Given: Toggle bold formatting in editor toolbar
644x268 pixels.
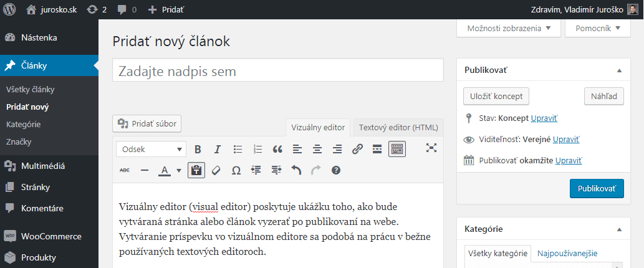Looking at the screenshot, I should pyautogui.click(x=198, y=149).
